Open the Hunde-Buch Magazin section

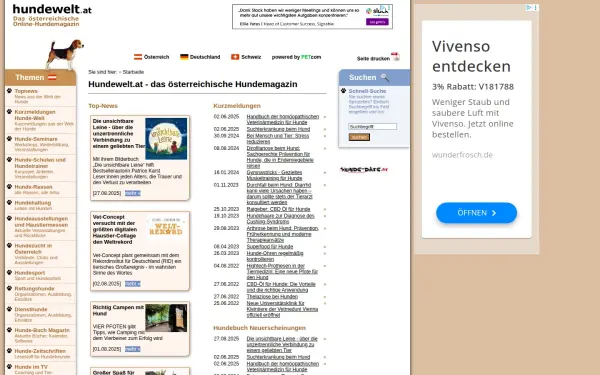coord(42,330)
